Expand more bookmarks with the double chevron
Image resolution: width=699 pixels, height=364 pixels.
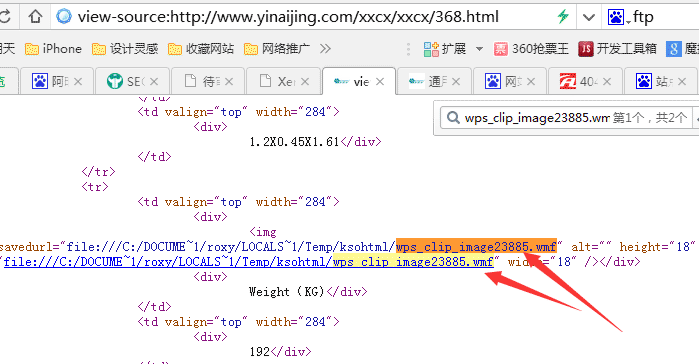click(325, 49)
